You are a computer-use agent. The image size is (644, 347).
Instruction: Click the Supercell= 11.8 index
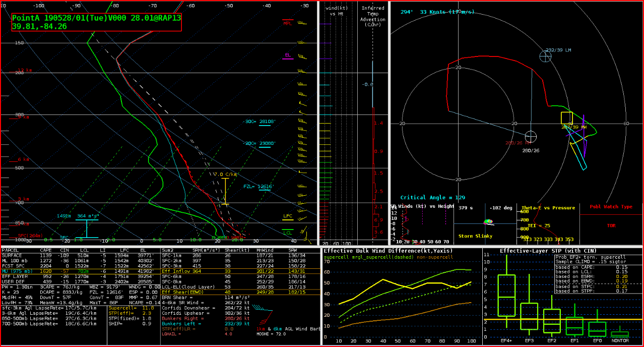click(132, 307)
